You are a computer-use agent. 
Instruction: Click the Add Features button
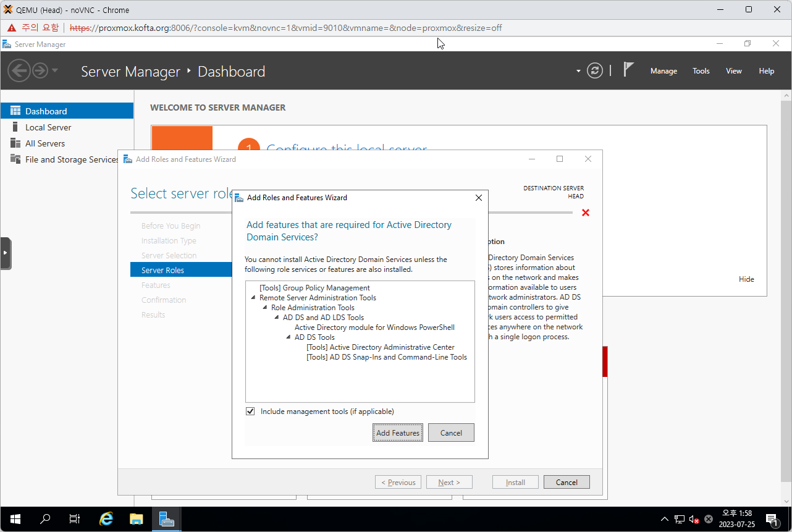[398, 433]
